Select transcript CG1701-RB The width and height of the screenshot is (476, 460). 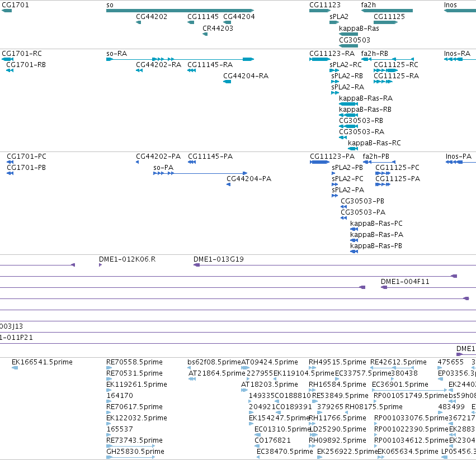pos(26,65)
